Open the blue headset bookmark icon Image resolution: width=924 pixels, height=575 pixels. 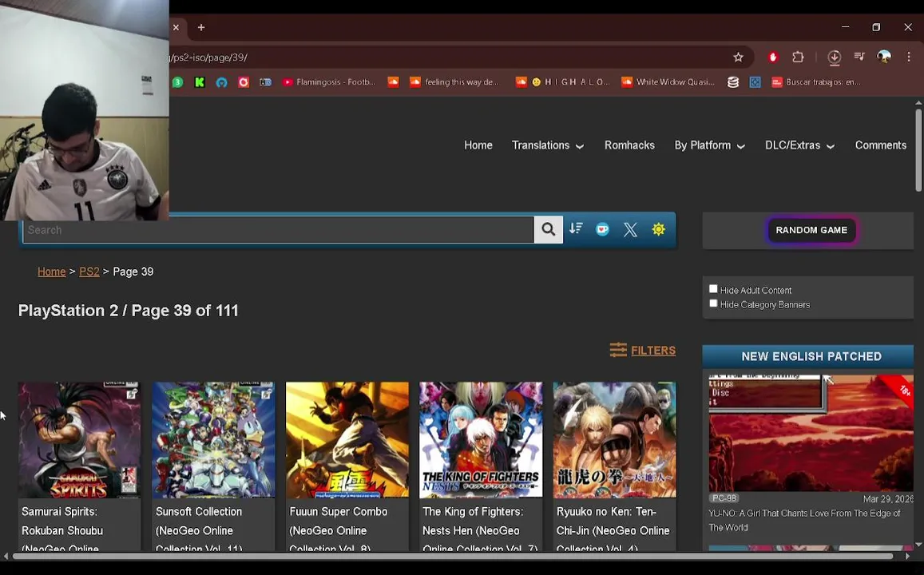pos(221,82)
